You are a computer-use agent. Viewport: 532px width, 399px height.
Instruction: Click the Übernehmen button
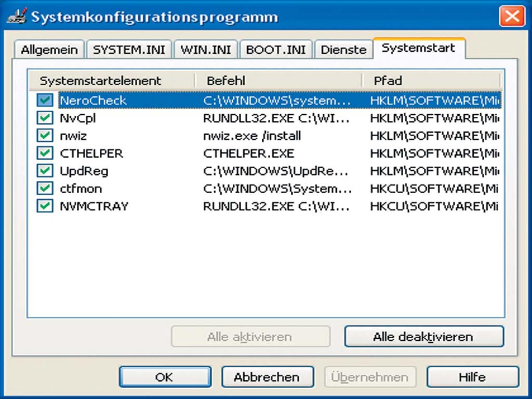coord(370,377)
